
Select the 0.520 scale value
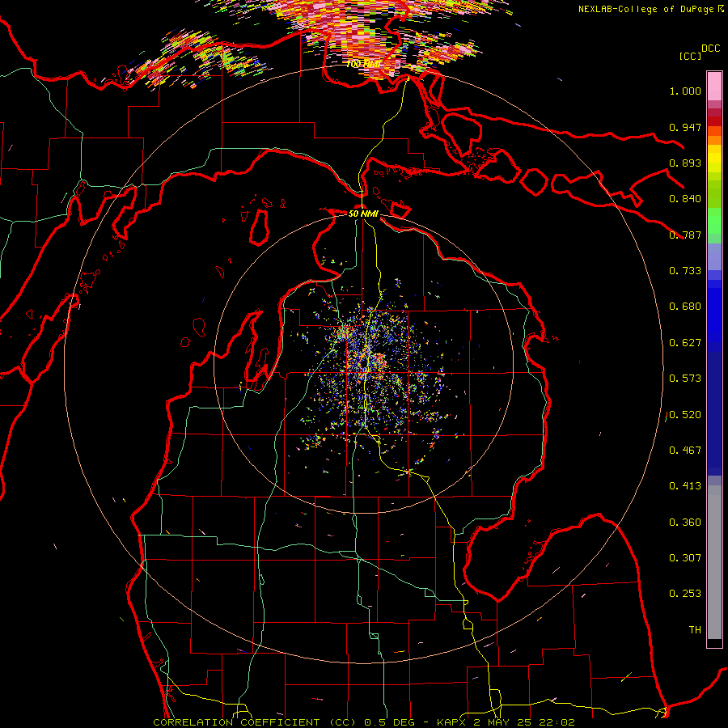pyautogui.click(x=685, y=415)
